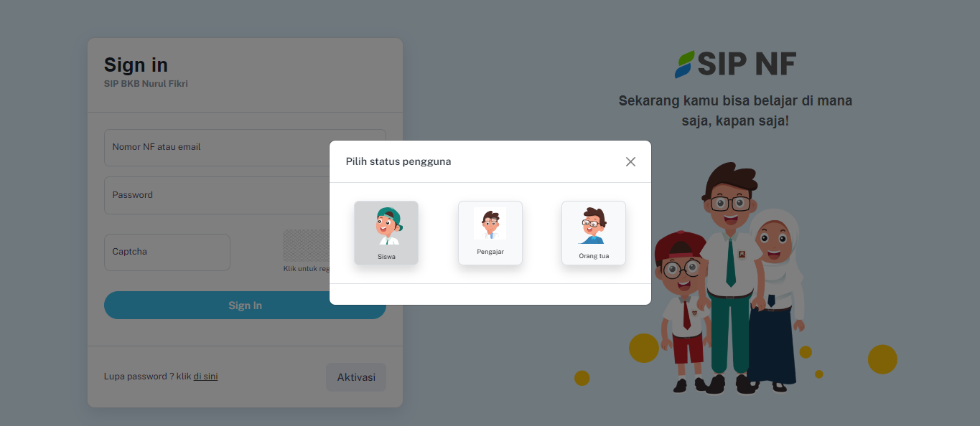The image size is (980, 426).
Task: Click the 'Klik untuk reg...' captcha link
Action: tap(307, 269)
